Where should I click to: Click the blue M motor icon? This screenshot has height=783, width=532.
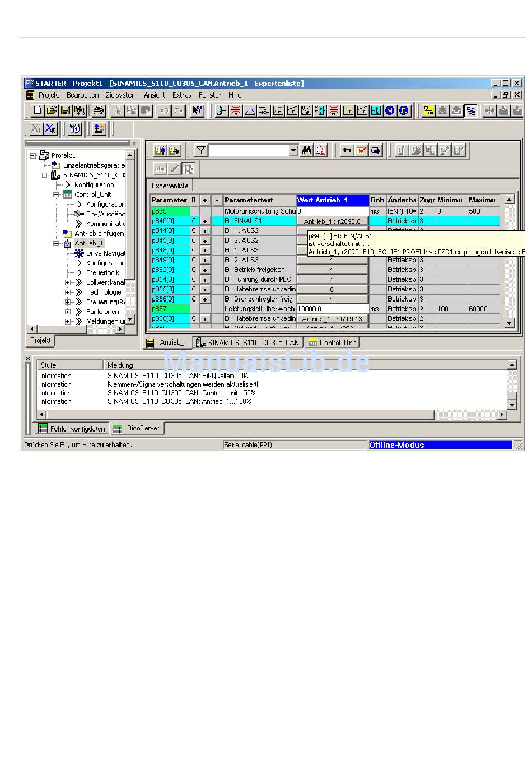pyautogui.click(x=390, y=110)
